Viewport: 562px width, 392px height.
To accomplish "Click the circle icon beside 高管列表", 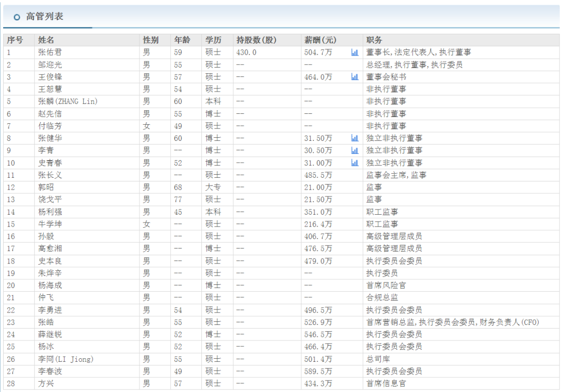I will (17, 17).
